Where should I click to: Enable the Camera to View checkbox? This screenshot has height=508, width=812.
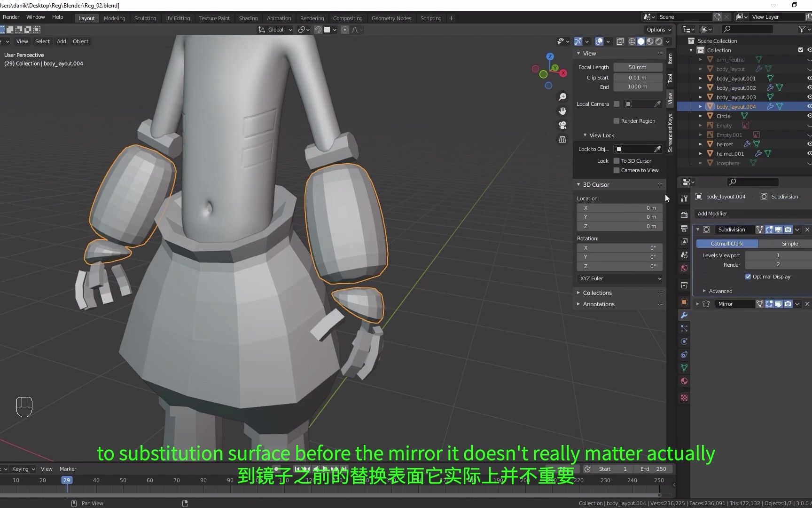(617, 170)
